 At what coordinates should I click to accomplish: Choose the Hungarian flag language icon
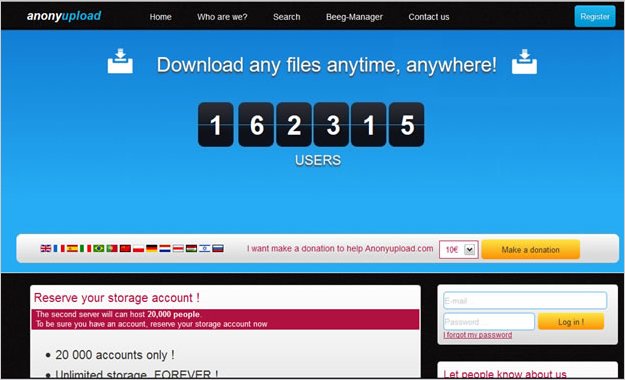coord(191,248)
